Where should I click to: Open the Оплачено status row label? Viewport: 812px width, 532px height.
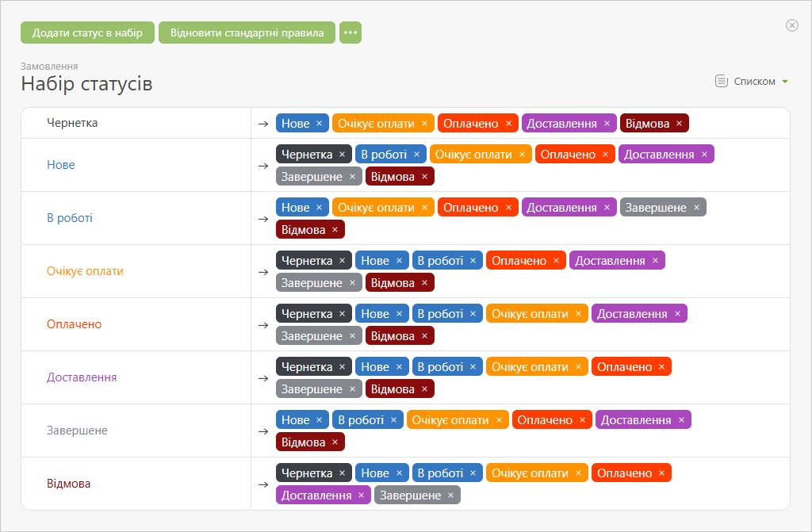pyautogui.click(x=74, y=324)
